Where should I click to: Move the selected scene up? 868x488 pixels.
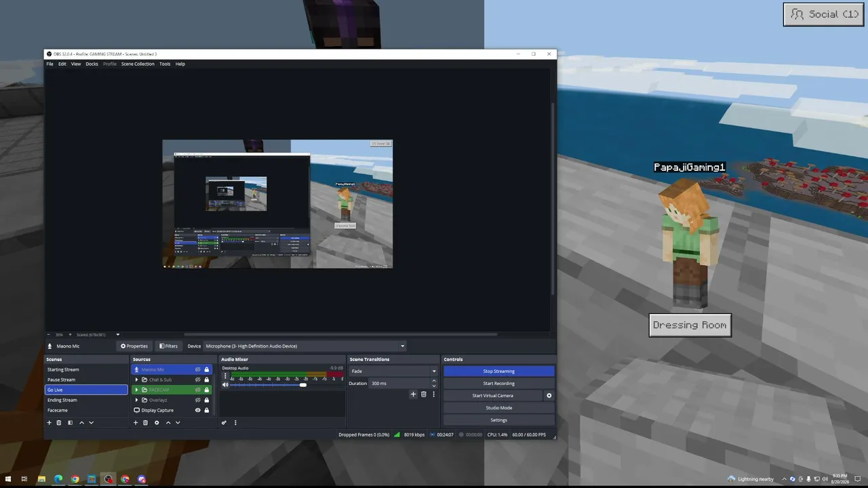coord(81,423)
